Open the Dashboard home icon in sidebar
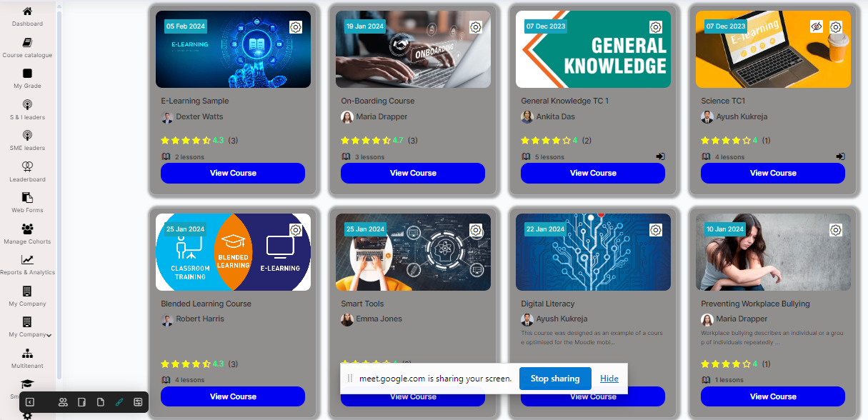The height and width of the screenshot is (420, 868). click(x=27, y=11)
